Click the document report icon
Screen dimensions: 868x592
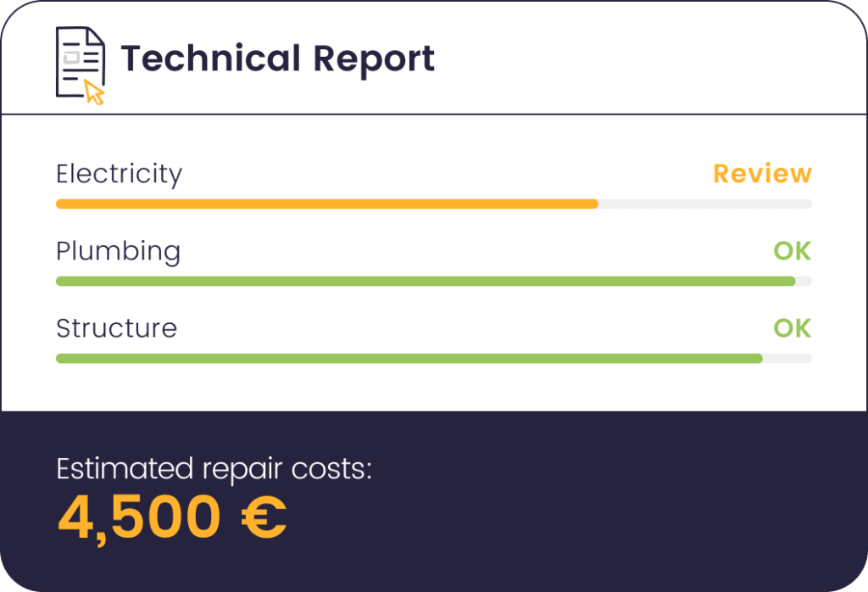click(81, 64)
